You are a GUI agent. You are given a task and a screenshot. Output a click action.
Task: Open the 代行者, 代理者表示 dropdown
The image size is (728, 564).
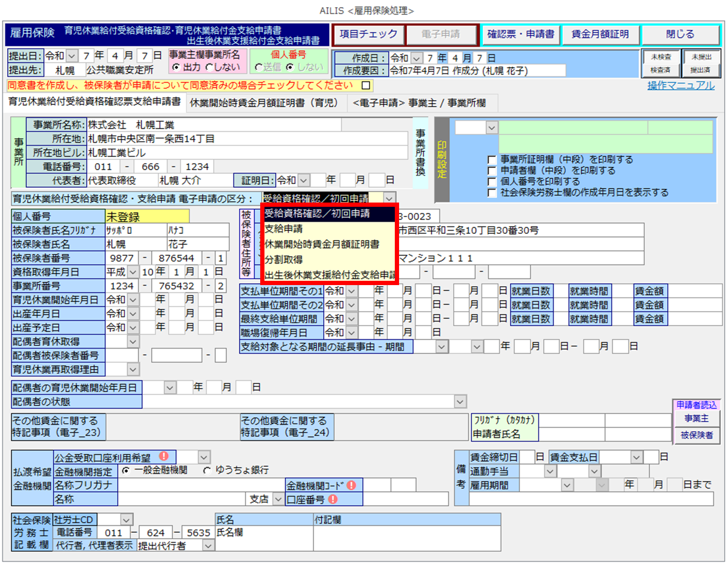coord(208,546)
